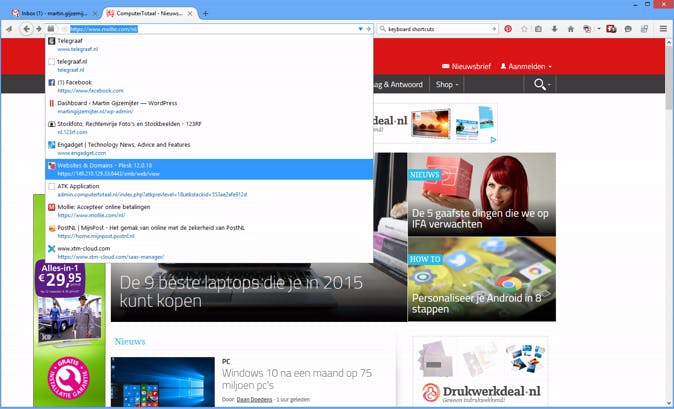Open the Nieuwsbrief link
The image size is (674, 409).
(467, 66)
